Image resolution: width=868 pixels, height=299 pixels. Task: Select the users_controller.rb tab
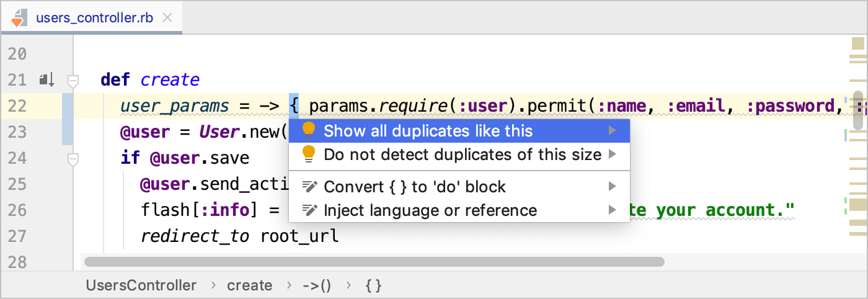click(x=91, y=17)
